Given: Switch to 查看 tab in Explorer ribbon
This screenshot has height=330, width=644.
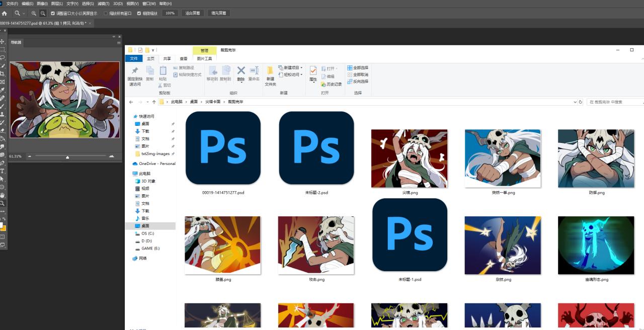Looking at the screenshot, I should tap(184, 58).
